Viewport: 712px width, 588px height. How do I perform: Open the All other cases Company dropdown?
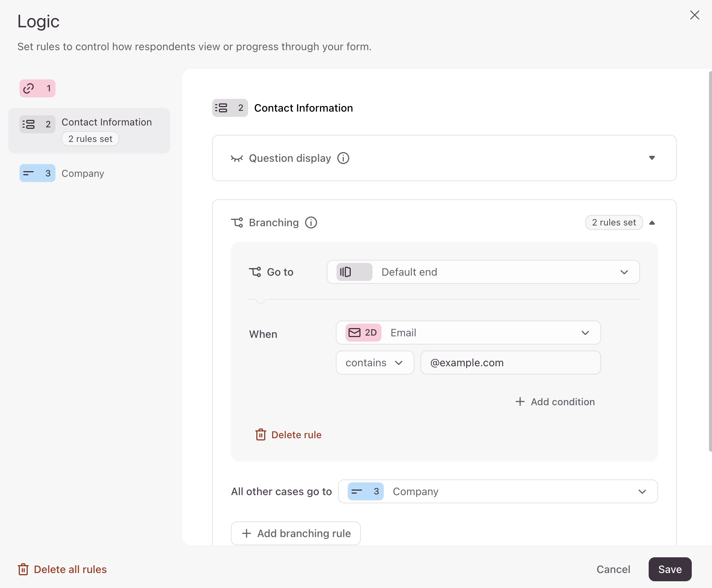point(498,491)
